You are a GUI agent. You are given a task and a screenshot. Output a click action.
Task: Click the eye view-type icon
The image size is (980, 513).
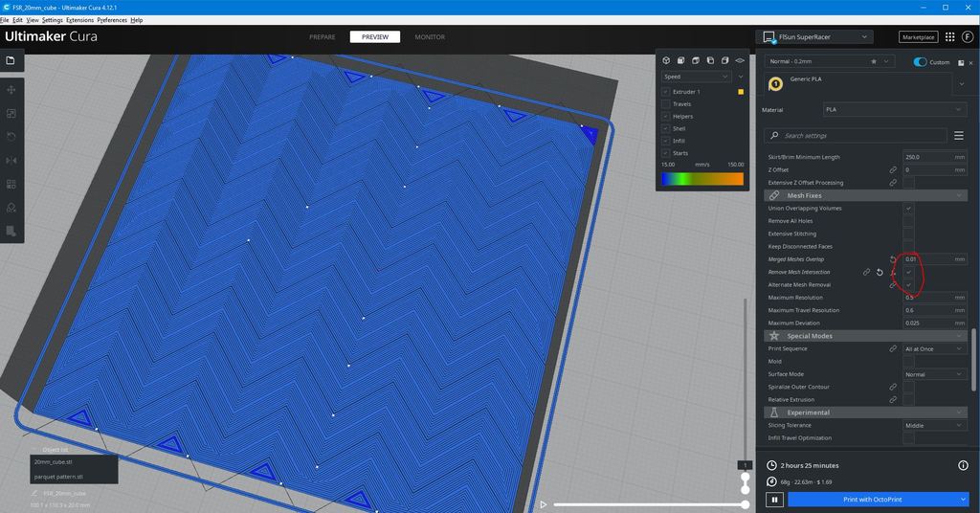(x=740, y=60)
